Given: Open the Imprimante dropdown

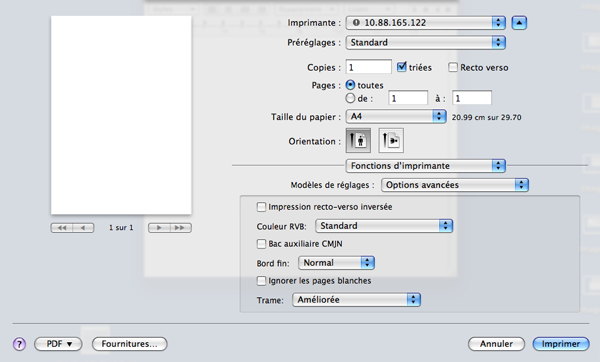Looking at the screenshot, I should [x=426, y=23].
